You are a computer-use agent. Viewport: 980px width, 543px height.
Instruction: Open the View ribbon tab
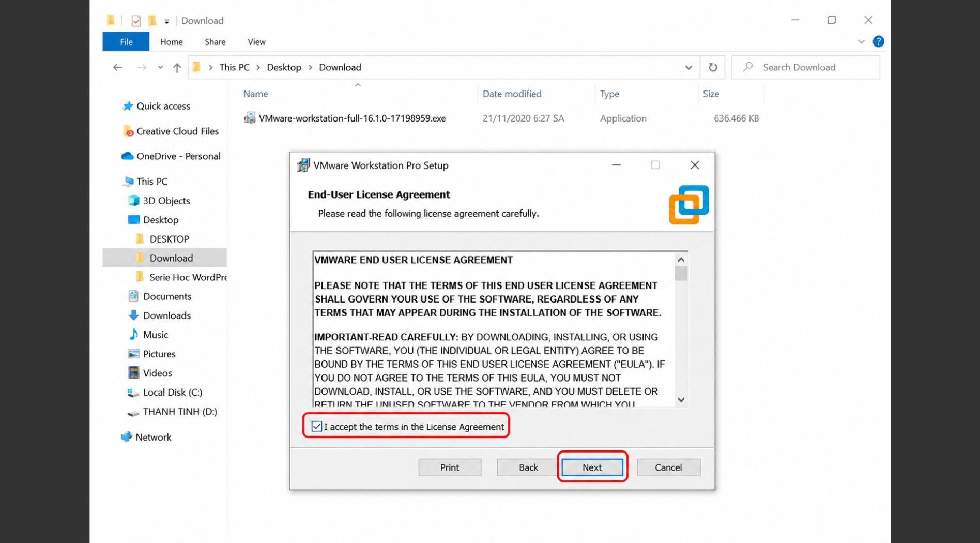coord(256,42)
